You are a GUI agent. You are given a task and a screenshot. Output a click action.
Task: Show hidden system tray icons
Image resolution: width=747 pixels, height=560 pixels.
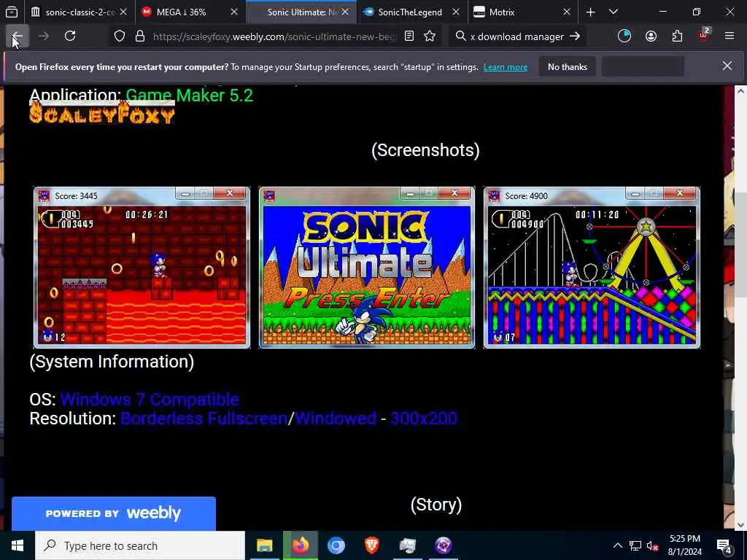(617, 545)
